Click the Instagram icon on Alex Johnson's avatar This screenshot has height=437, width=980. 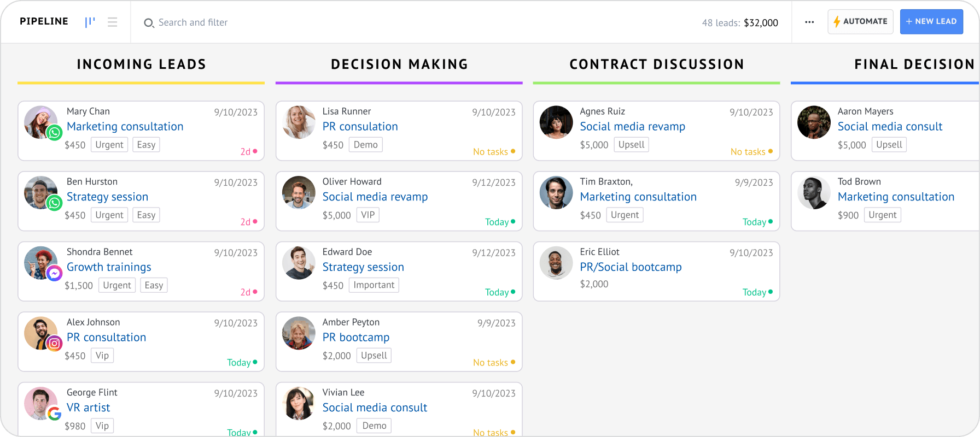pos(55,344)
